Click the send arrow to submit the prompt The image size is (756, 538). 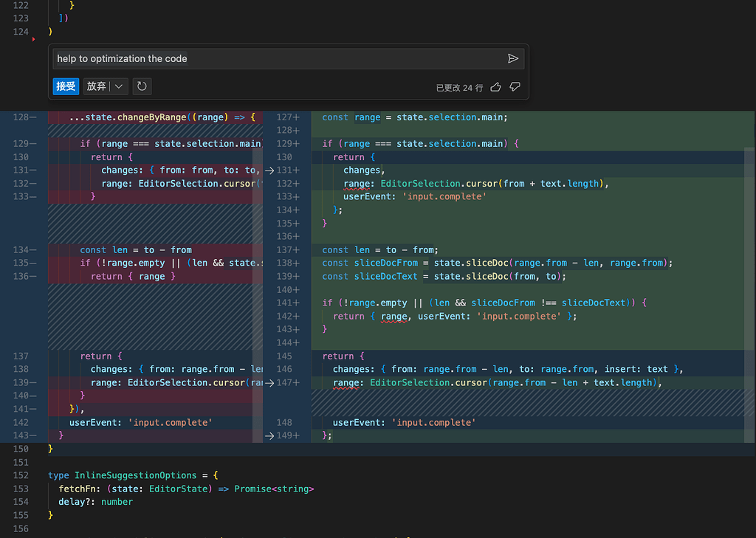(x=514, y=58)
